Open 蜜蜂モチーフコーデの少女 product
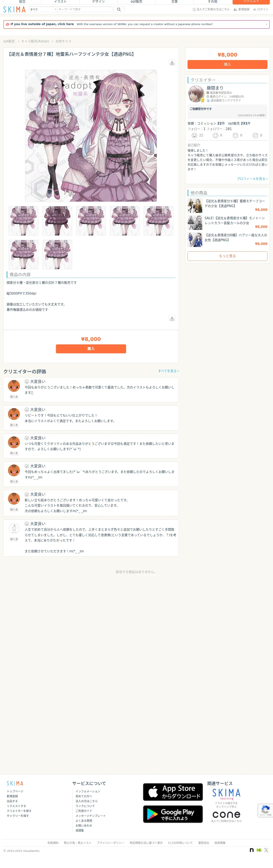Viewport: 273px width, 868px height. (227, 206)
